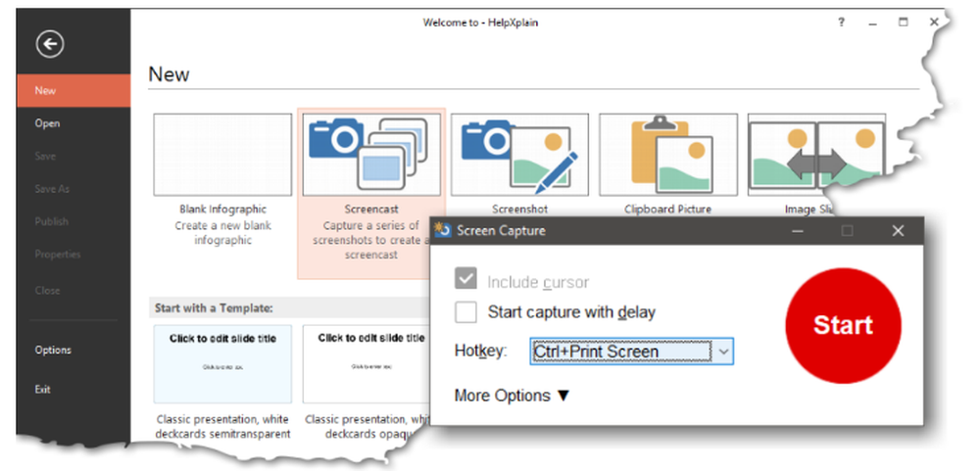Open the help question mark icon
The width and height of the screenshot is (980, 471).
[x=841, y=23]
